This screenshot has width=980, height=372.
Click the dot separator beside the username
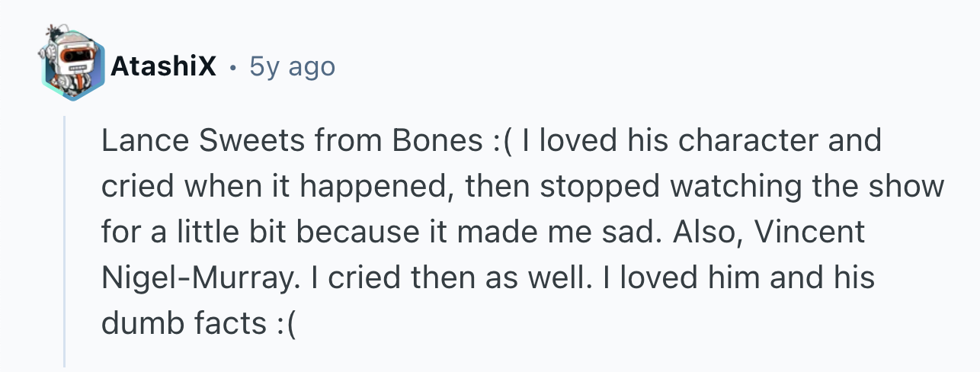[233, 69]
